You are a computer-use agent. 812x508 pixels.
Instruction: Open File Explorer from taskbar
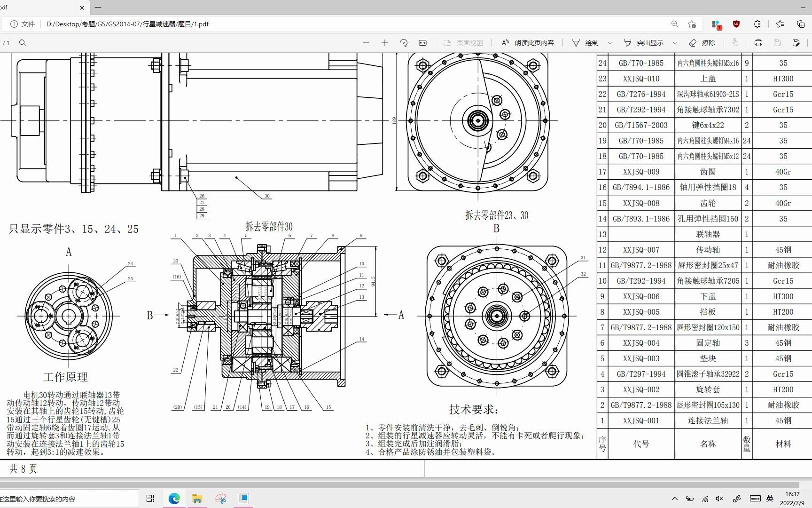tap(197, 499)
